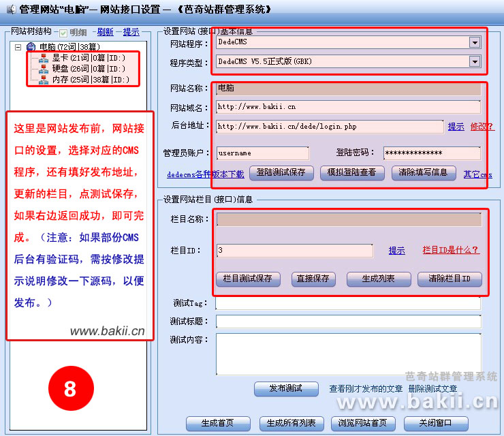Image resolution: width=504 pixels, height=436 pixels.
Task: Click the 电脑 site globe icon in tree
Action: (x=31, y=47)
